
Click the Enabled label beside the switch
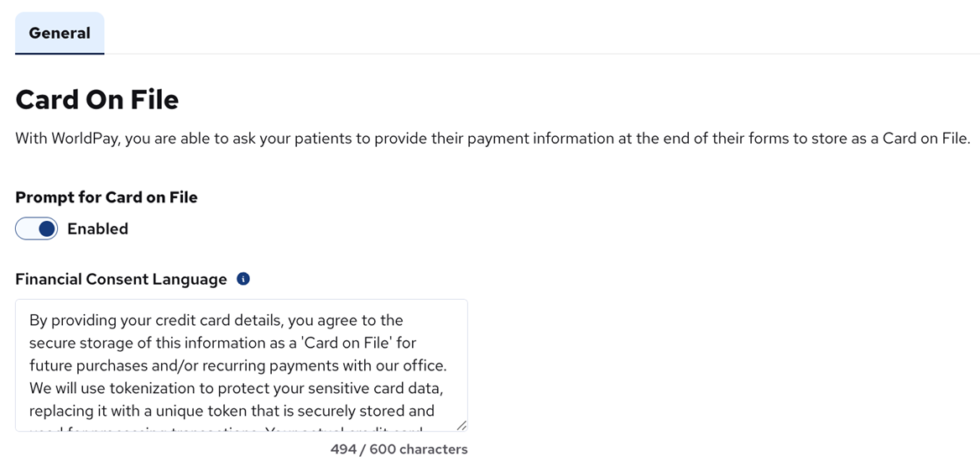(97, 228)
